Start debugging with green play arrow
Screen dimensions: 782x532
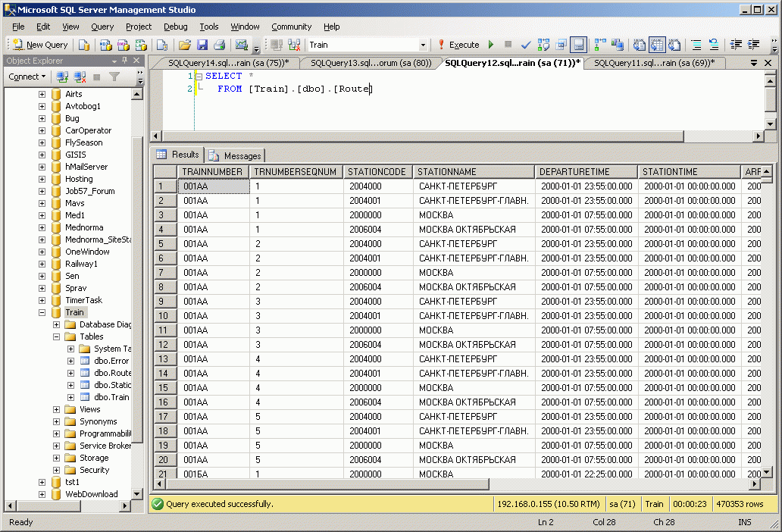pyautogui.click(x=491, y=45)
